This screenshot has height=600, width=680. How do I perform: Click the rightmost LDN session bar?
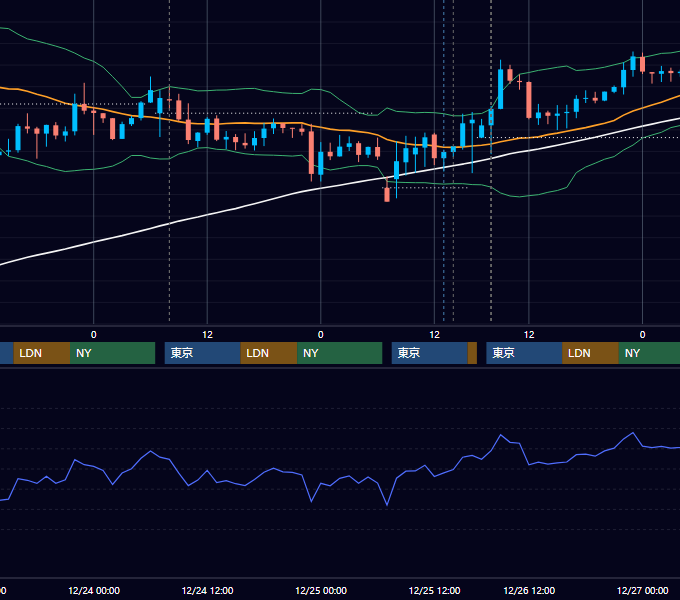coord(590,353)
